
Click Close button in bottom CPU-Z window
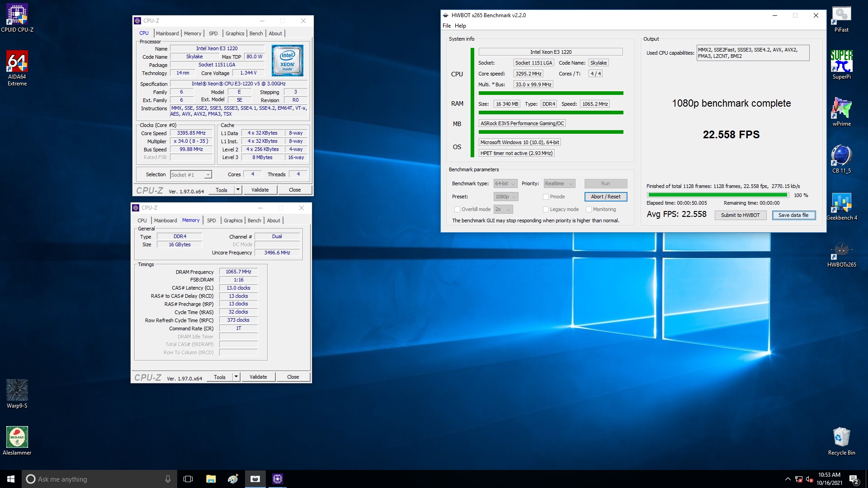pyautogui.click(x=293, y=377)
